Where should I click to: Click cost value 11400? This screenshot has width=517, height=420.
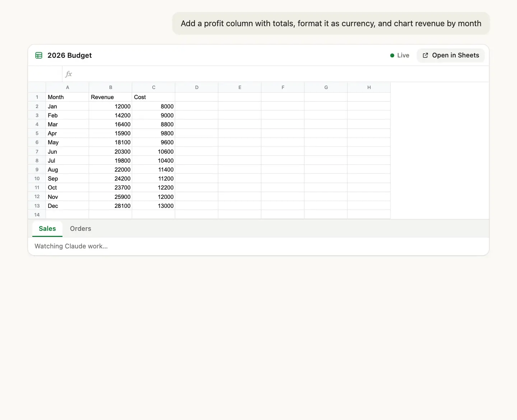154,169
